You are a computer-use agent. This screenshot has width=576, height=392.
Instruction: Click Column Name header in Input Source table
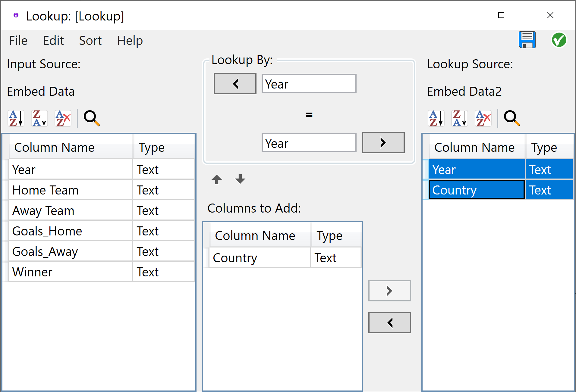click(x=71, y=147)
